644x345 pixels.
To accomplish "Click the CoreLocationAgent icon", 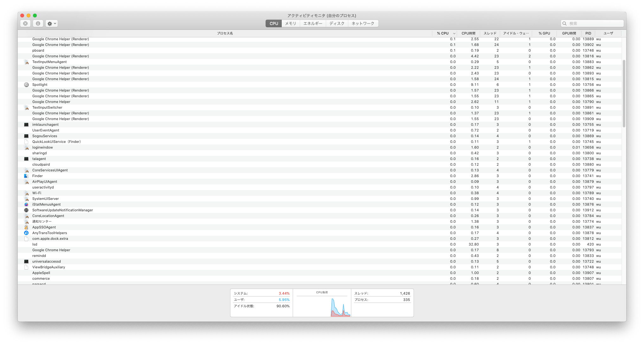I will (26, 216).
